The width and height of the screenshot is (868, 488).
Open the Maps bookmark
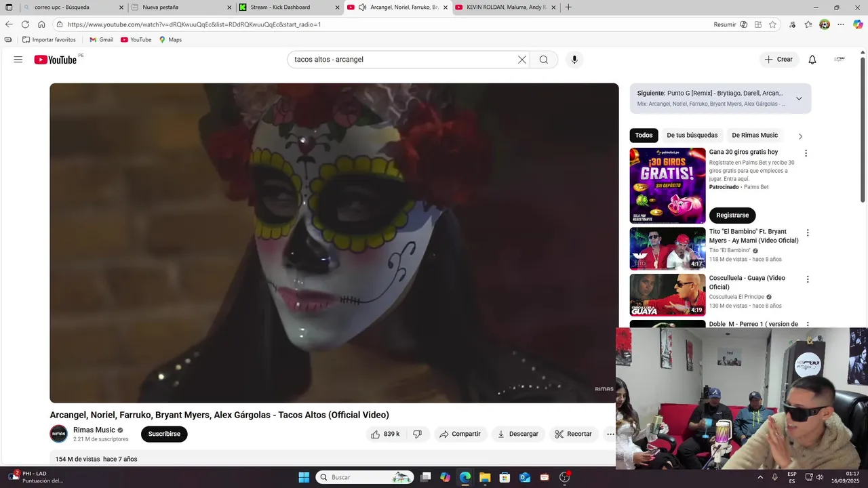tap(170, 39)
